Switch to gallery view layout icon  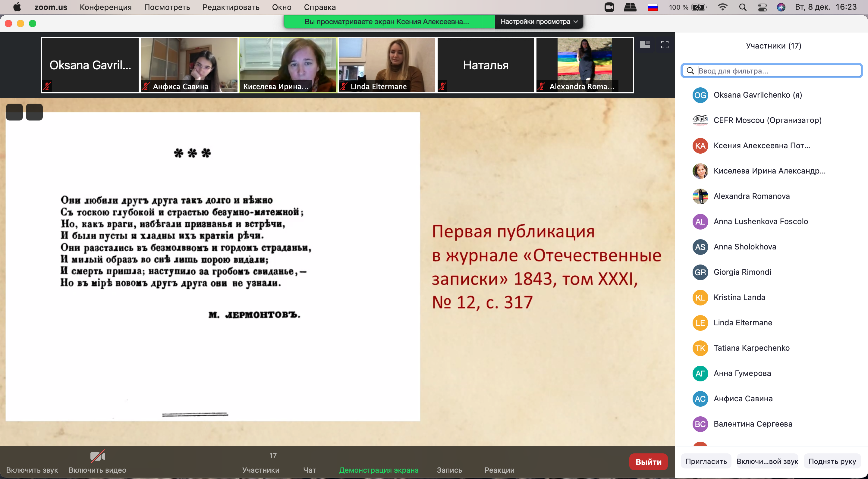pos(645,45)
